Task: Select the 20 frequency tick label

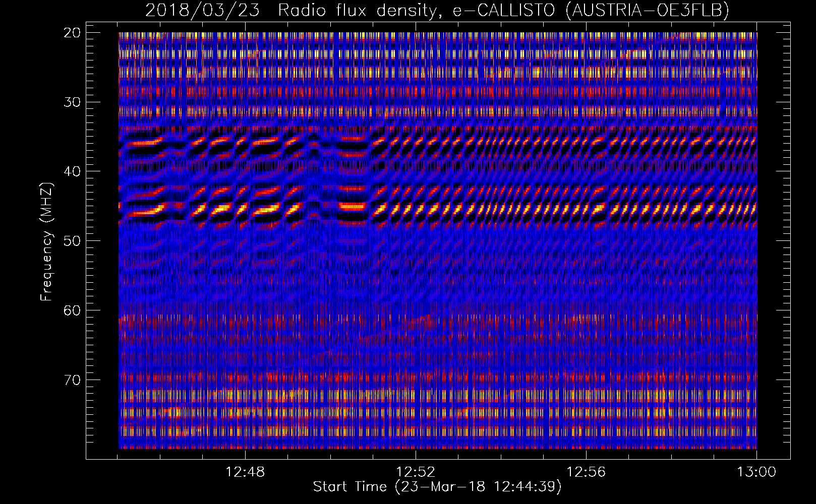Action: (x=72, y=33)
